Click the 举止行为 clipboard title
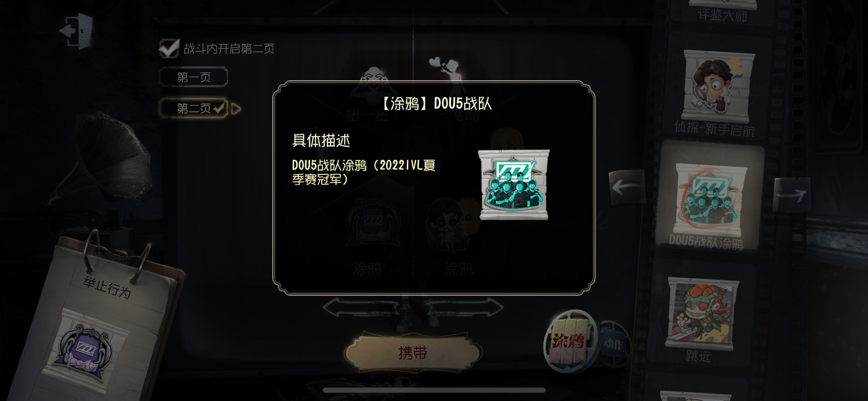868x401 pixels. (107, 287)
